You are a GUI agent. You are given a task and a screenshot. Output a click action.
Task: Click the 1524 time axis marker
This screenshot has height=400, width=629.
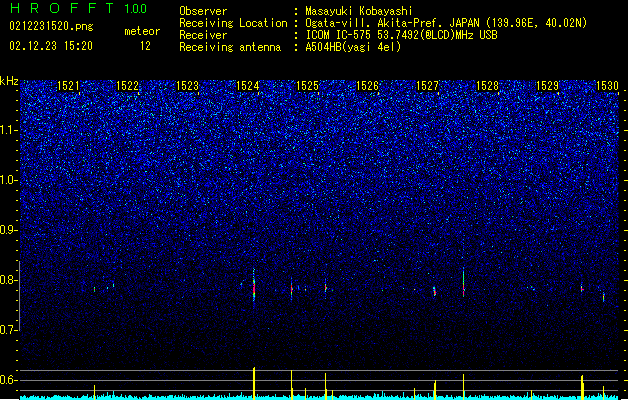tap(248, 85)
